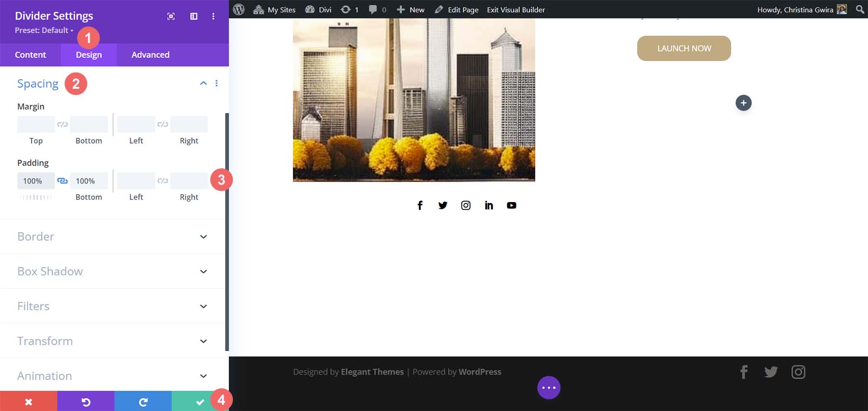Screen dimensions: 868x411
Task: Click the Facebook social icon below image
Action: click(420, 205)
